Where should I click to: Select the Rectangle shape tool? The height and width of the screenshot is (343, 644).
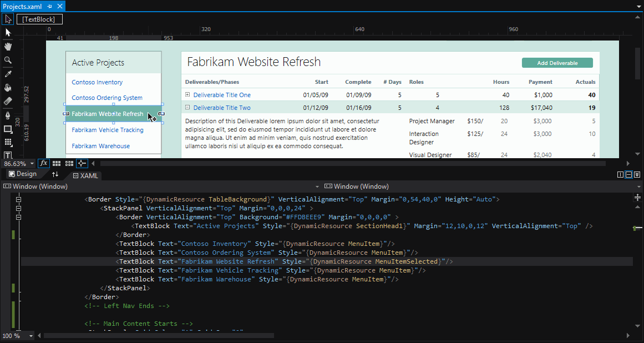pyautogui.click(x=8, y=129)
